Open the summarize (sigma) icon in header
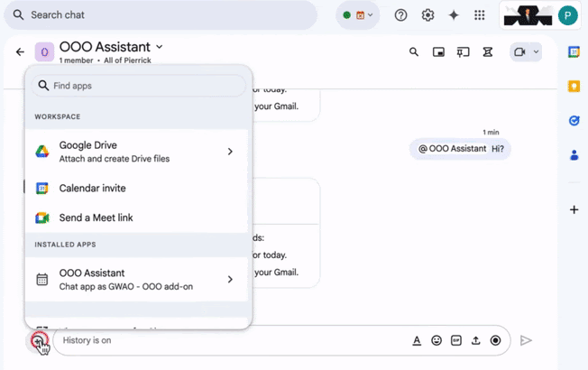 [x=488, y=51]
